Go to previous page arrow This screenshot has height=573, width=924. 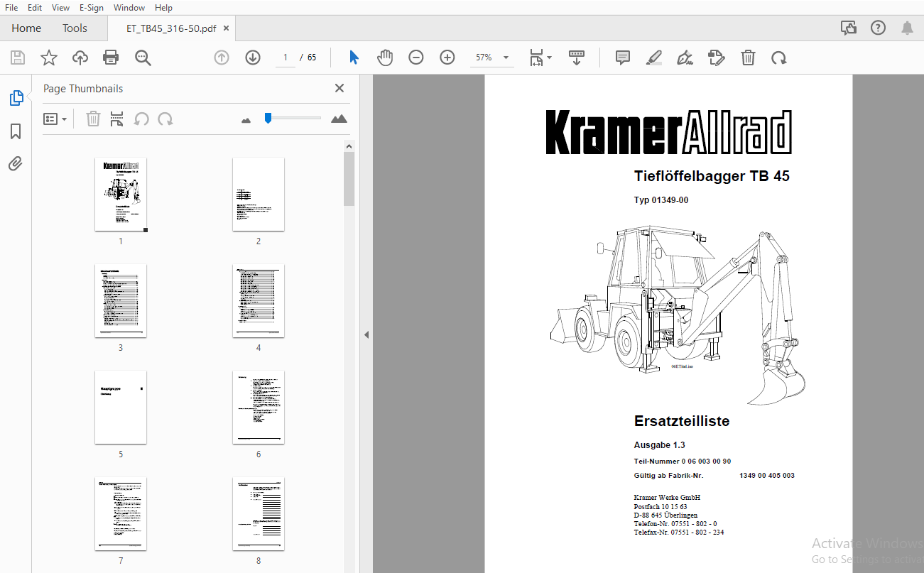point(222,58)
